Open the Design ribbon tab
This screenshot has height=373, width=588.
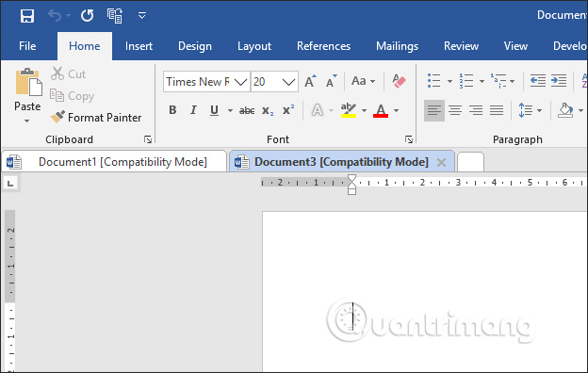click(x=195, y=46)
